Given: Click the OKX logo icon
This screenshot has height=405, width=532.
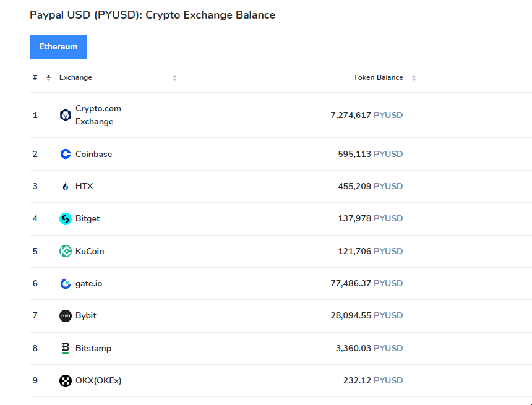Looking at the screenshot, I should 66,381.
